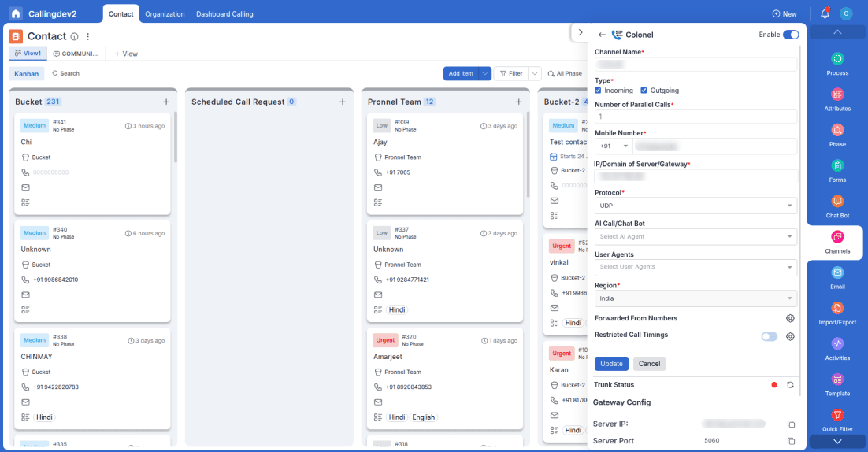
Task: Copy the Server Port value
Action: [791, 441]
